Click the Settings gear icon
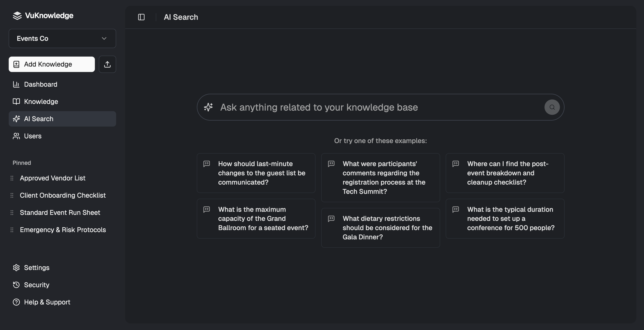The width and height of the screenshot is (644, 330). coord(16,267)
